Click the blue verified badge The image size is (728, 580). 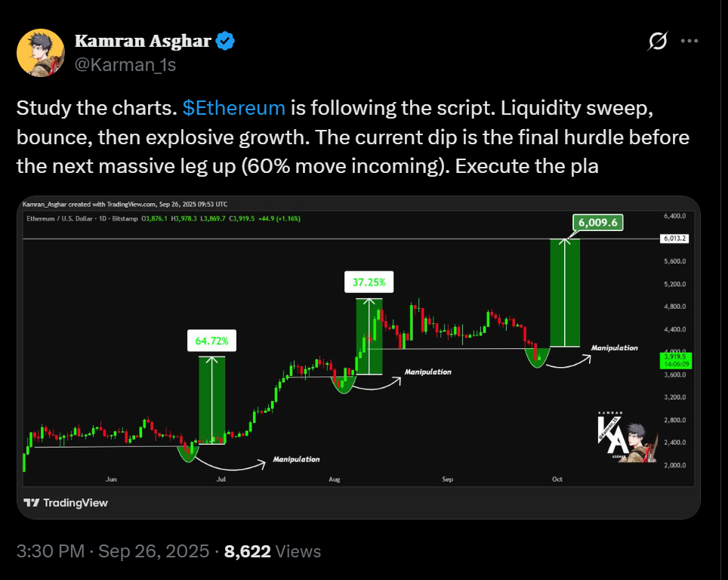click(x=226, y=41)
